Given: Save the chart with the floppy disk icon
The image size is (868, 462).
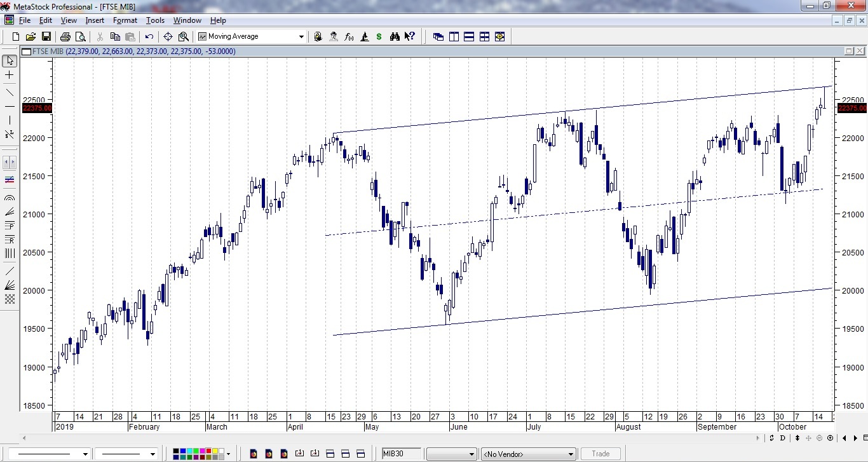Looking at the screenshot, I should tap(46, 37).
